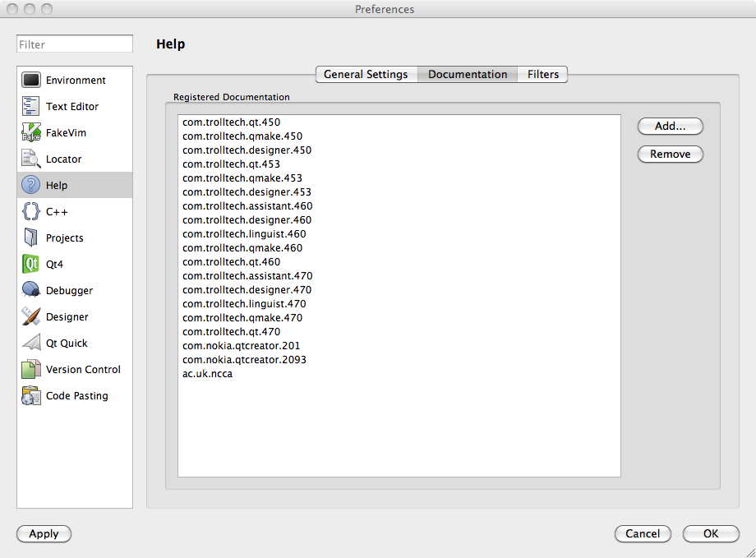Screen dimensions: 756x558
Task: Click the Remove button
Action: pos(670,154)
